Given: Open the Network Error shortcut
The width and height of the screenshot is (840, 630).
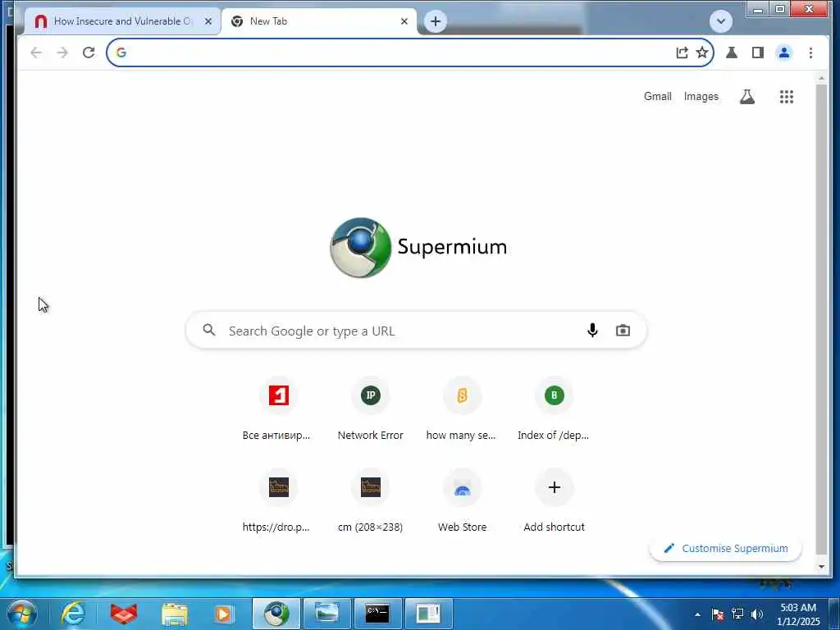Looking at the screenshot, I should coord(370,410).
